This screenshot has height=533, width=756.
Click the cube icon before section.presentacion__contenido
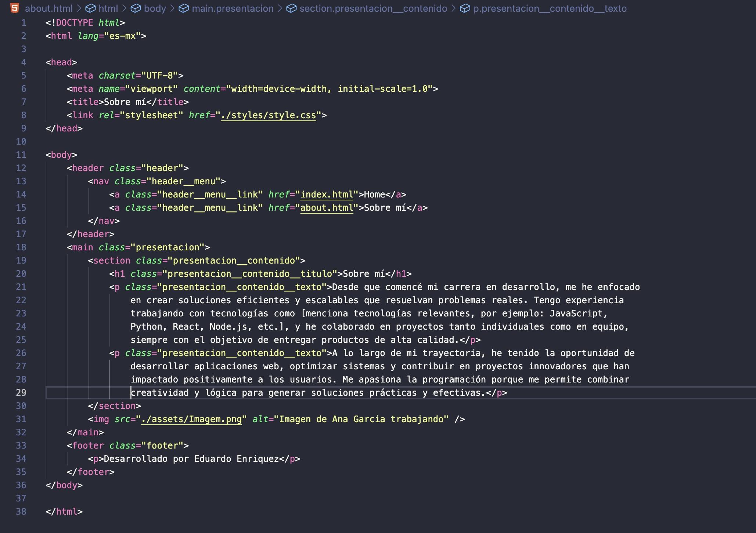tap(291, 8)
